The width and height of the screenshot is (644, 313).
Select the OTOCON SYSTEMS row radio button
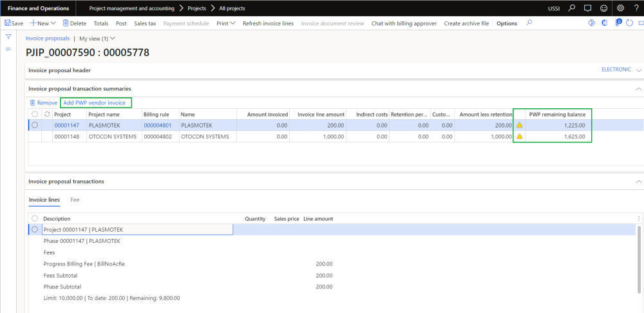click(x=35, y=137)
